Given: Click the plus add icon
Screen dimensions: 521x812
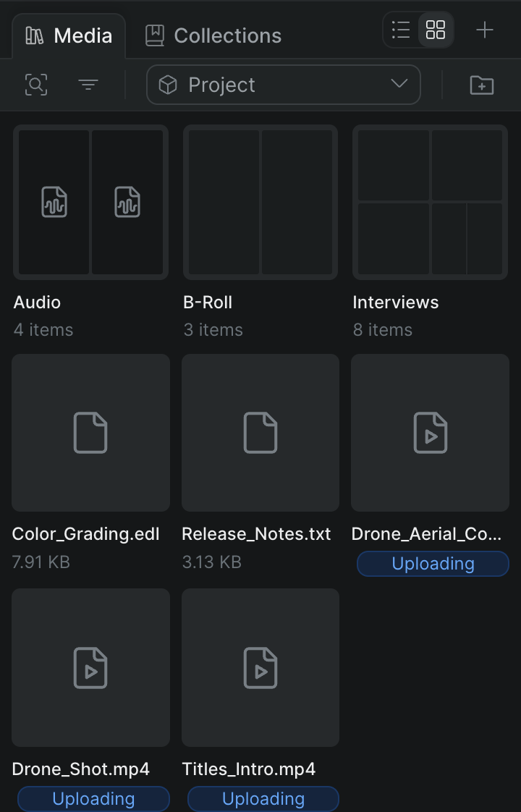Looking at the screenshot, I should click(x=484, y=30).
